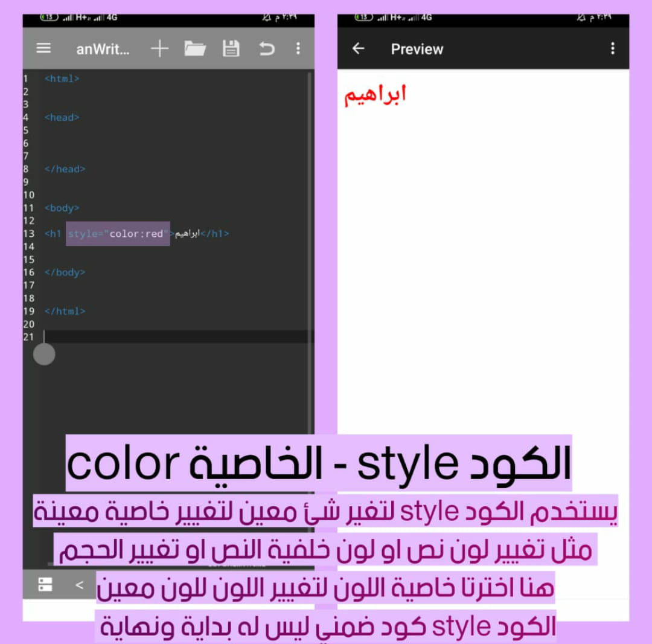Save the file with floppy disk icon
The image size is (652, 644).
(x=231, y=48)
